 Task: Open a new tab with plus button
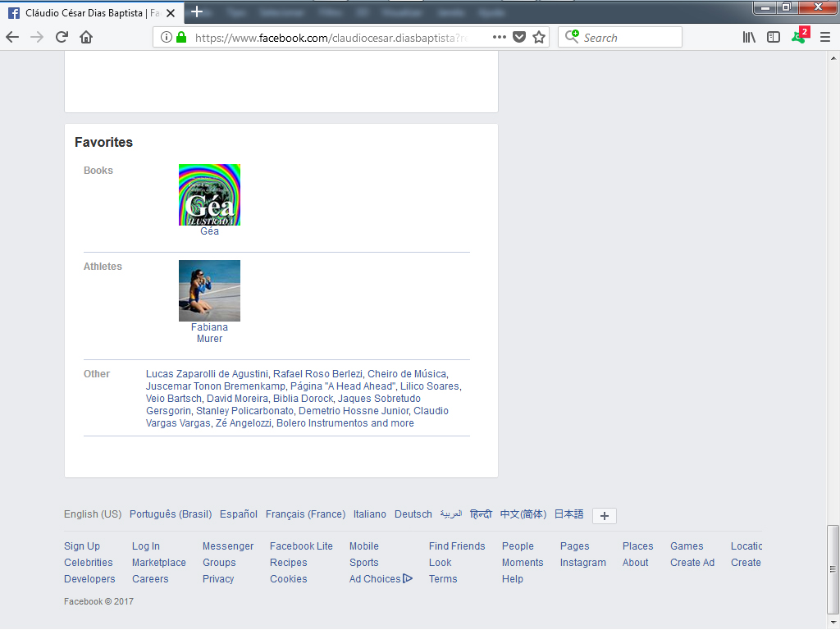pos(197,11)
